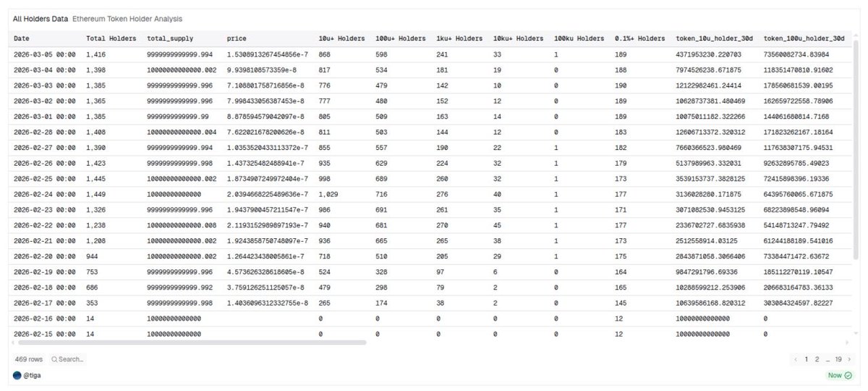Click Total Holders value 1,449
The width and height of the screenshot is (868, 391).
(95, 194)
